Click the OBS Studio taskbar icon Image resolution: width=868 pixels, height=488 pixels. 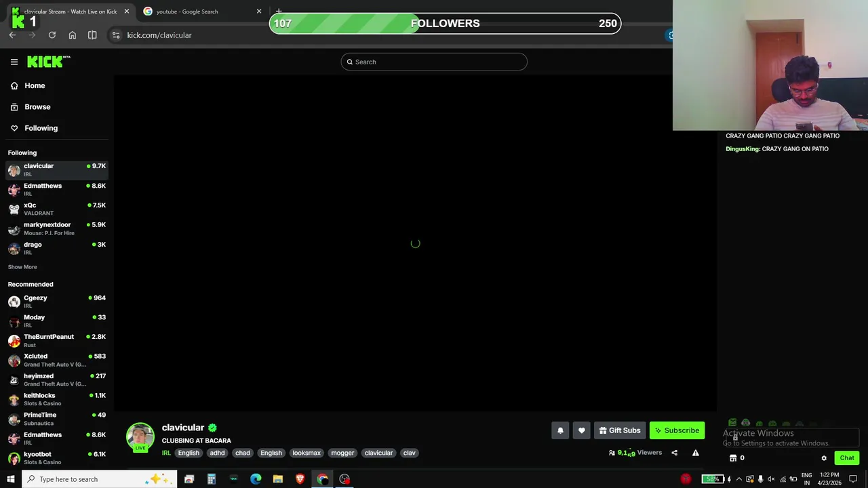point(344,479)
